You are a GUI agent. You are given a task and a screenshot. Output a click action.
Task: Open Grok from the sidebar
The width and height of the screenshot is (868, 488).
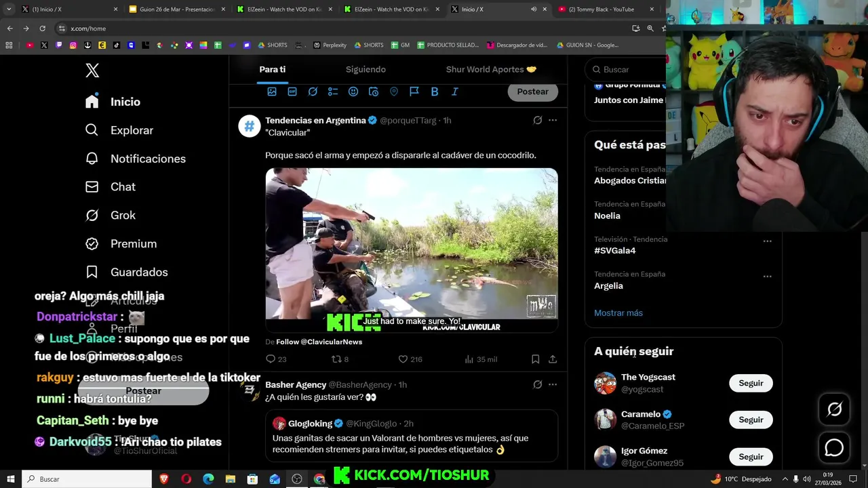110,216
